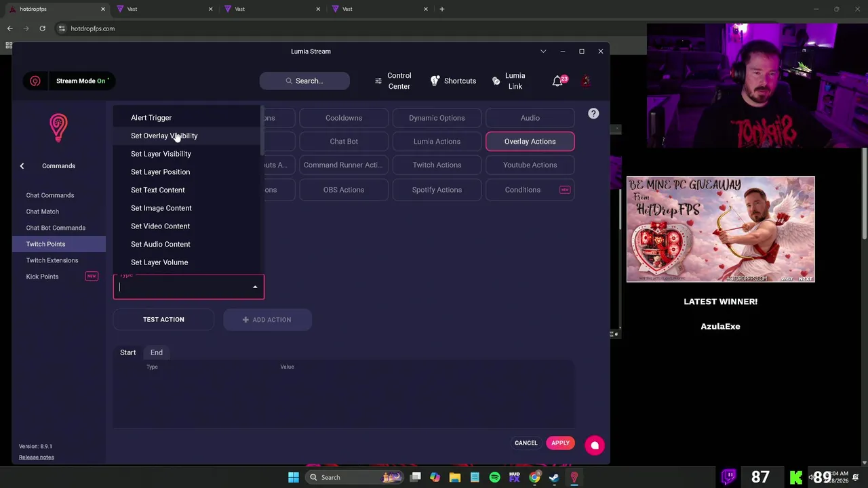Viewport: 868px width, 488px height.
Task: Click the APPLY button
Action: click(x=561, y=443)
